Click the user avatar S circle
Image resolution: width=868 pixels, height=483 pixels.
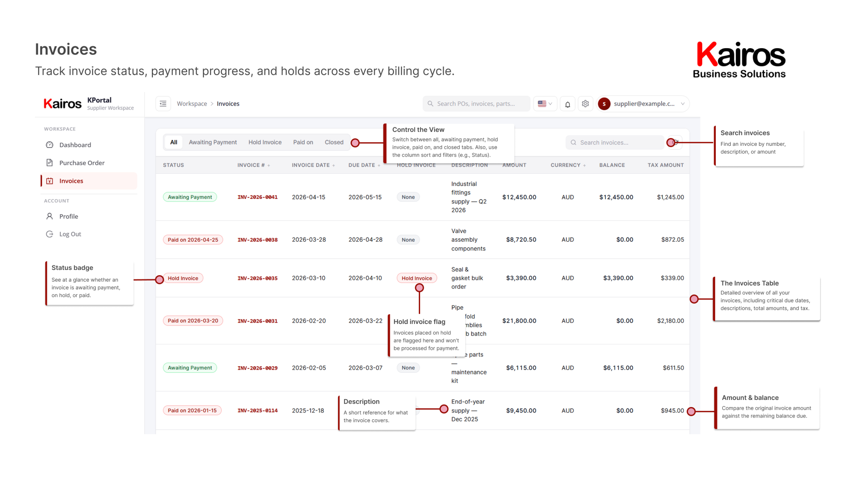tap(604, 104)
